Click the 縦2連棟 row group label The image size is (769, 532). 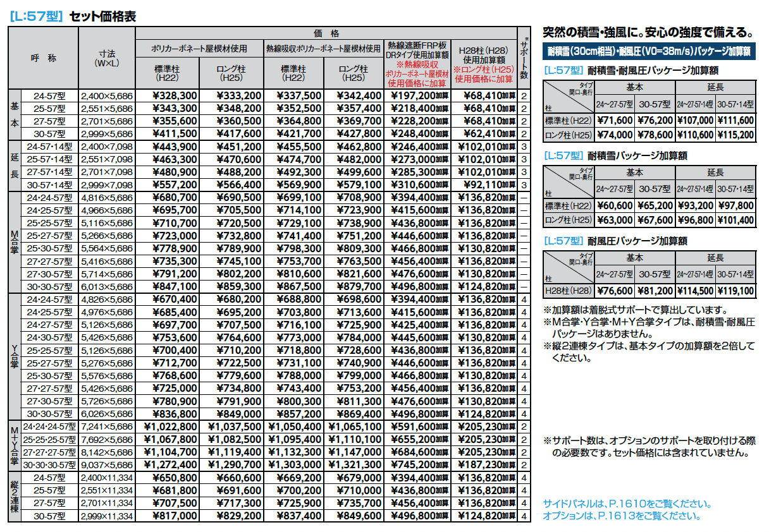point(13,496)
